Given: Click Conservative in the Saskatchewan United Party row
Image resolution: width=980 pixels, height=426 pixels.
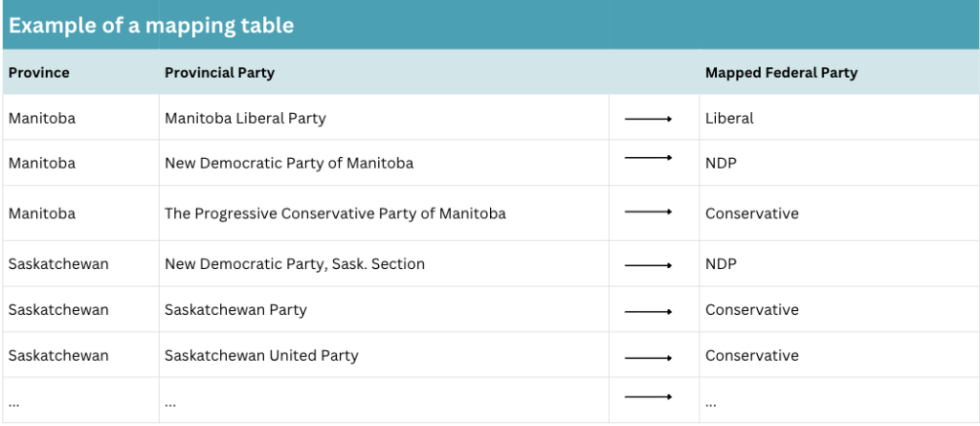Looking at the screenshot, I should click(751, 356).
